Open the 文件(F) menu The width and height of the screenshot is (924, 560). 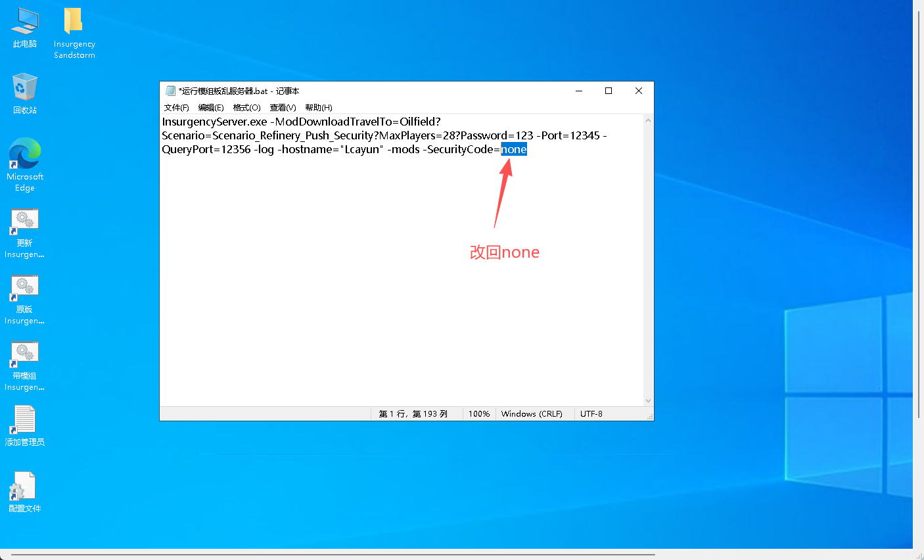176,108
